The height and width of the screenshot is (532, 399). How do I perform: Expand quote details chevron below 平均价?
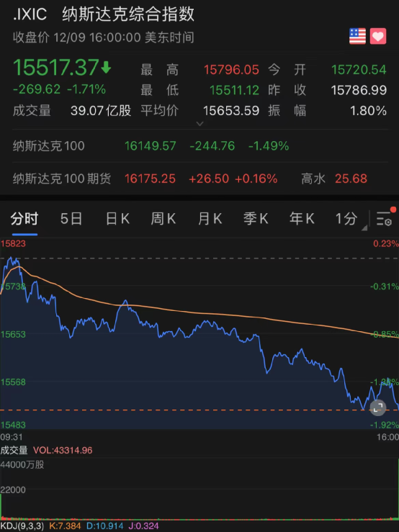200,124
